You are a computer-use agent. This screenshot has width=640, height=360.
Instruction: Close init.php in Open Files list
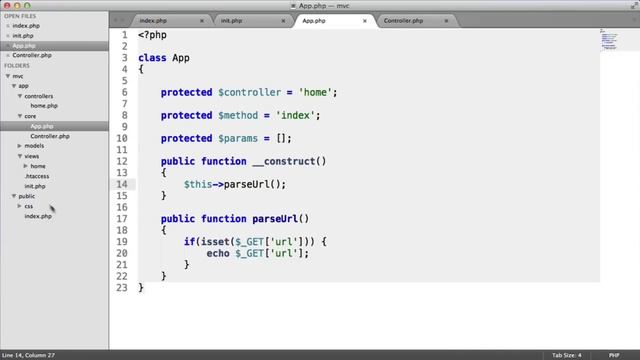8,36
